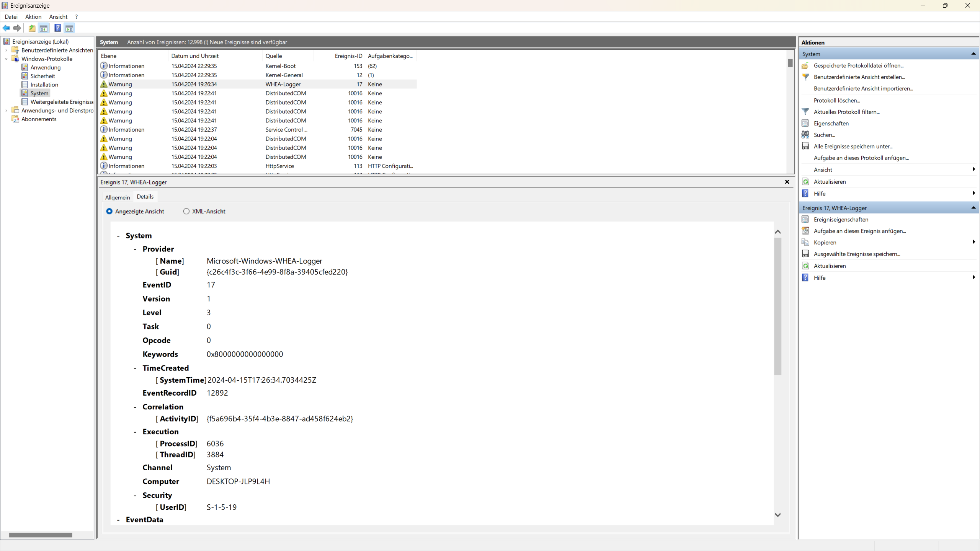Select the XML-Ansicht radio button
Screen dimensions: 980x551
click(x=186, y=211)
